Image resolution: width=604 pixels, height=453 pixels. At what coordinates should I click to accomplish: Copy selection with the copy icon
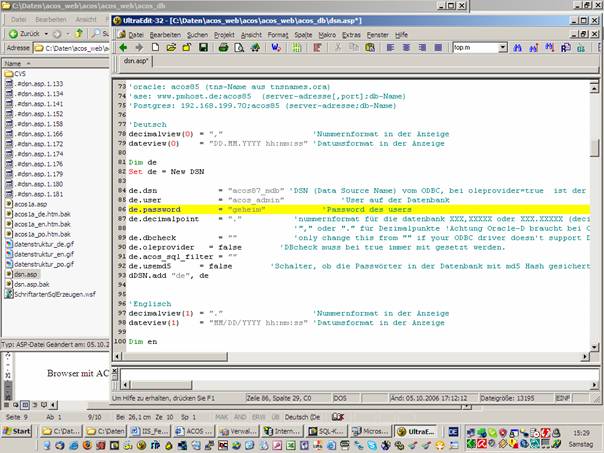click(x=354, y=48)
